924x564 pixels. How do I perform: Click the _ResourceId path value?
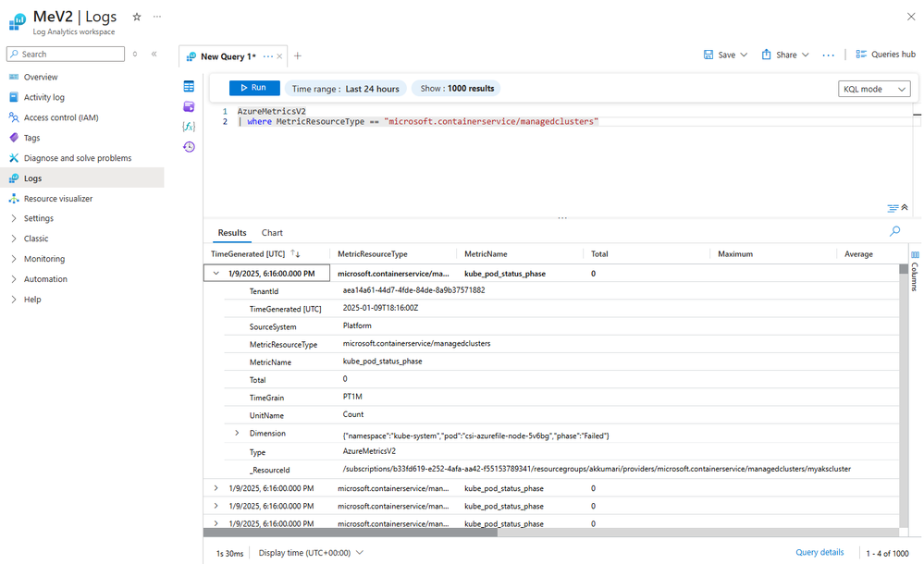pyautogui.click(x=597, y=469)
